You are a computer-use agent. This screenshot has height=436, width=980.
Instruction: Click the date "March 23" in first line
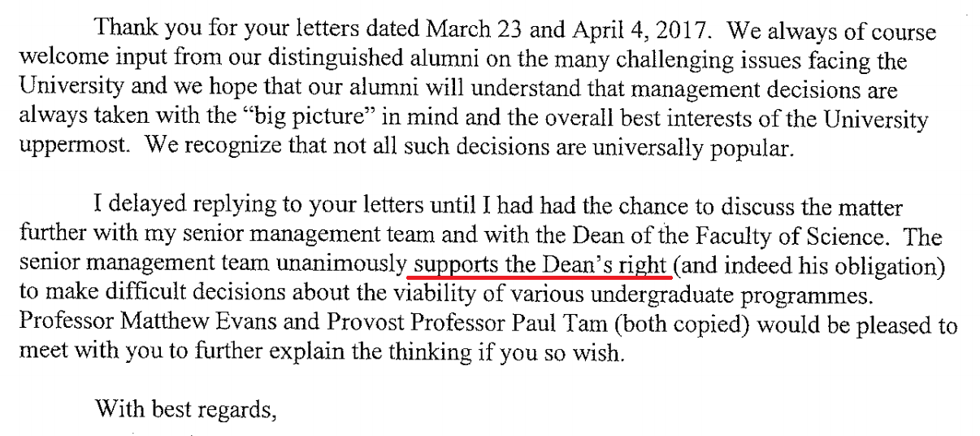[x=494, y=32]
